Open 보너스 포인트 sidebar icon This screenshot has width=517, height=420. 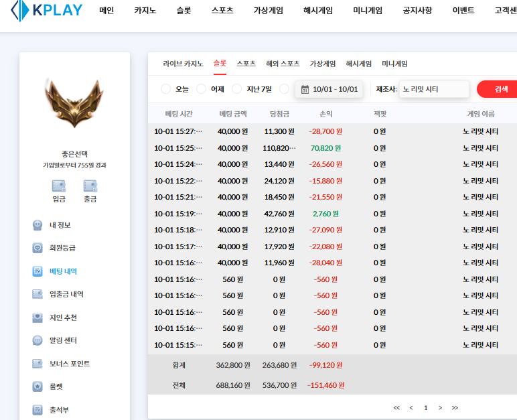pos(38,364)
